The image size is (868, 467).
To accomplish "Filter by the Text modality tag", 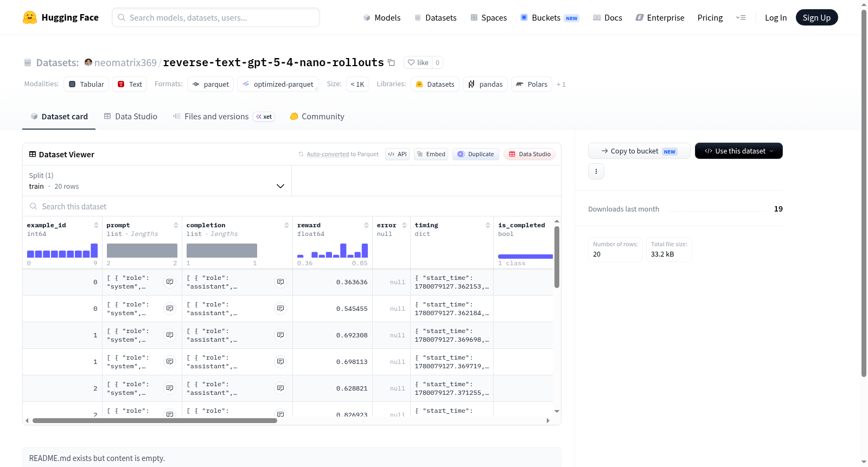I will (x=130, y=84).
